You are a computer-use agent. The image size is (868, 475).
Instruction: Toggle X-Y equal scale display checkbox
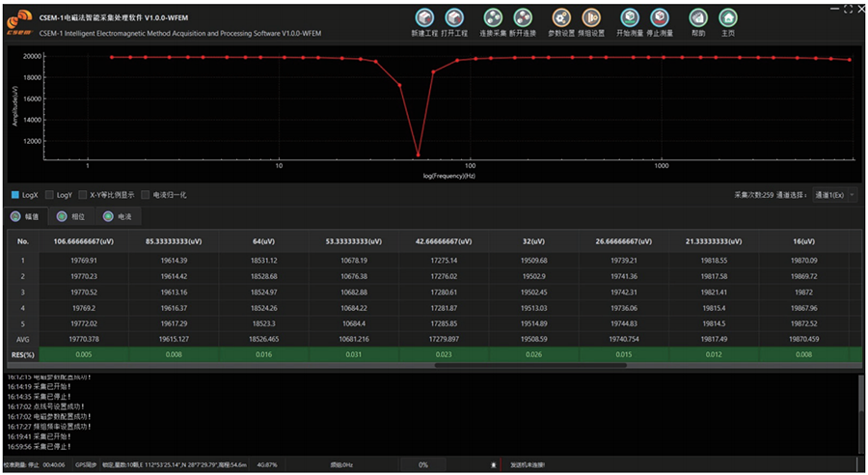coord(84,195)
